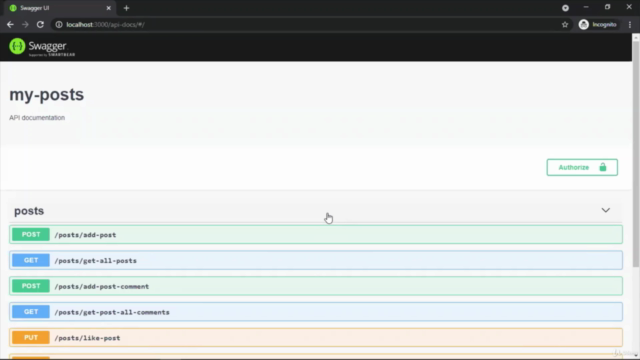Click the posts section heading
Viewport: 640px width, 360px height.
click(29, 211)
